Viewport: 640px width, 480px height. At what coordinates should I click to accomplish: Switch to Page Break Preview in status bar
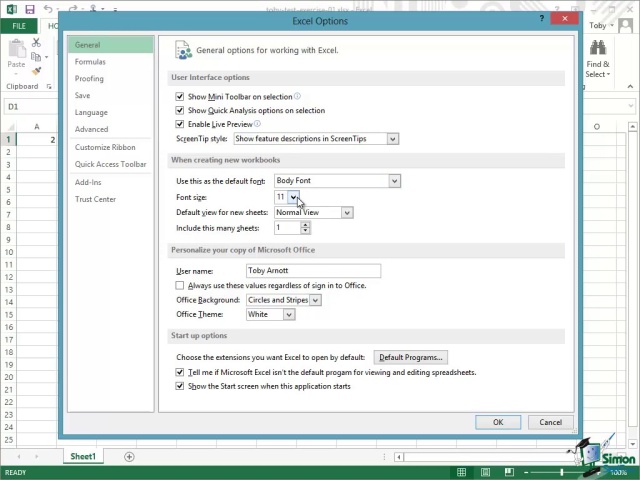click(x=509, y=472)
